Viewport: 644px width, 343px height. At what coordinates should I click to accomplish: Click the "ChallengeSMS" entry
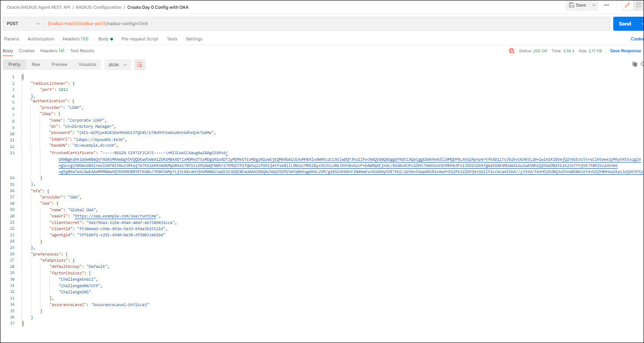pos(75,292)
